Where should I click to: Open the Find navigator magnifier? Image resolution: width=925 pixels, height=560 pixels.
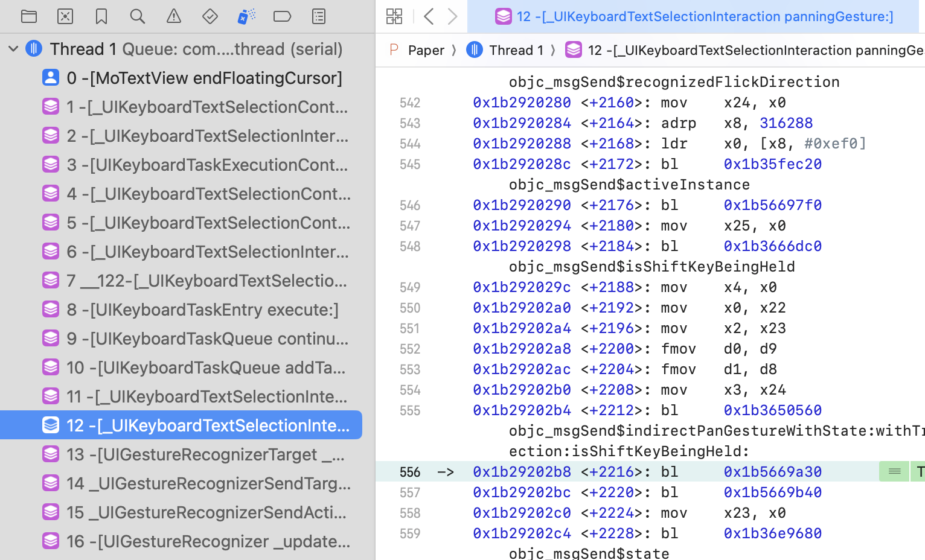click(x=137, y=16)
